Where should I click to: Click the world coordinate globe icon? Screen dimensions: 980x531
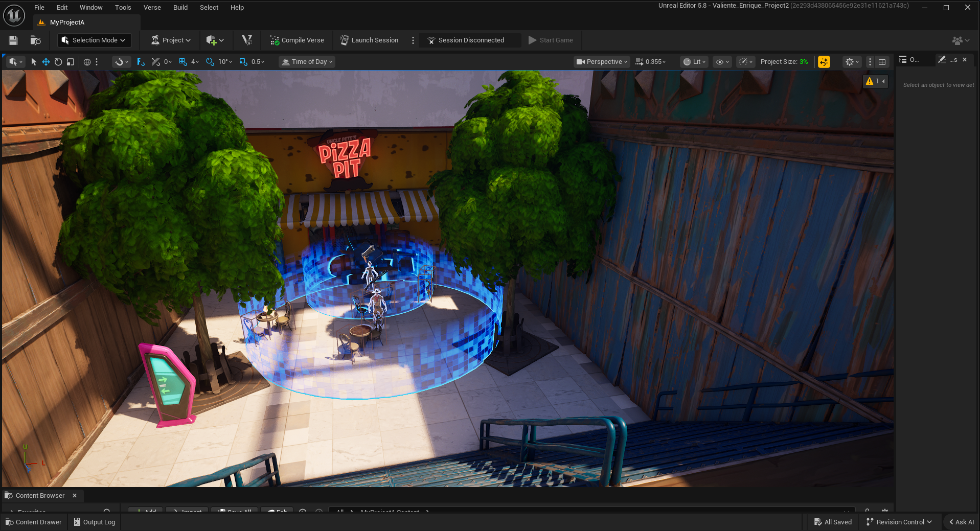87,62
